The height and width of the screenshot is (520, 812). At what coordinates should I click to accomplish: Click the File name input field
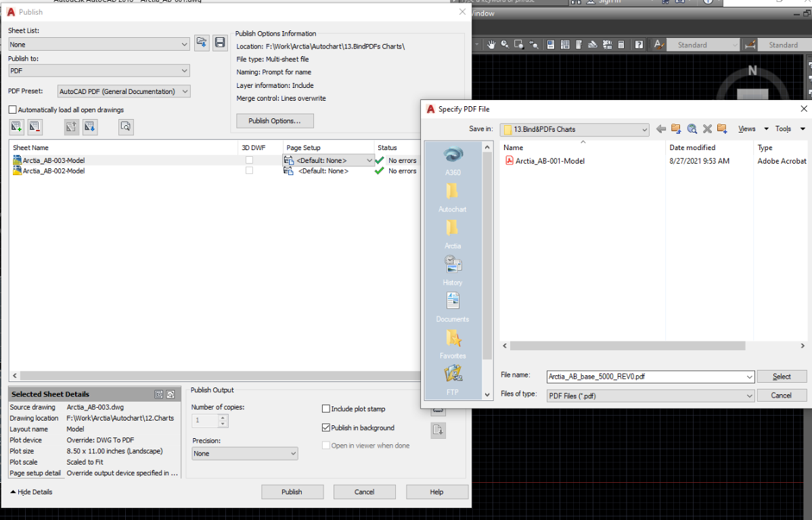(x=650, y=377)
